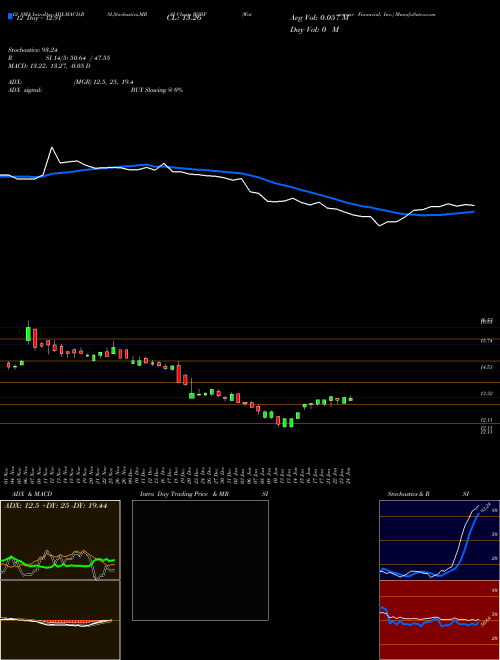The image size is (500, 660).
Task: Click the 'Intra Day Trading Price & MR SI' title
Action: tap(204, 494)
